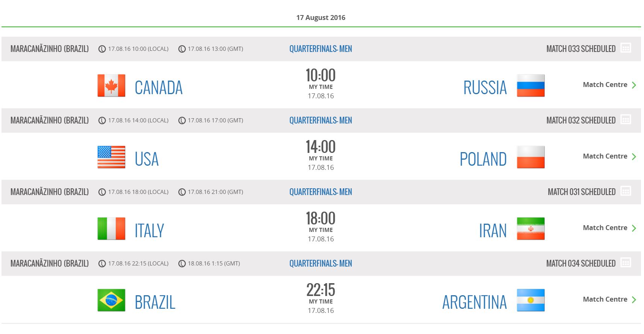The width and height of the screenshot is (644, 334).
Task: Expand the arrow beside Italy–Iran Match Centre
Action: click(634, 228)
